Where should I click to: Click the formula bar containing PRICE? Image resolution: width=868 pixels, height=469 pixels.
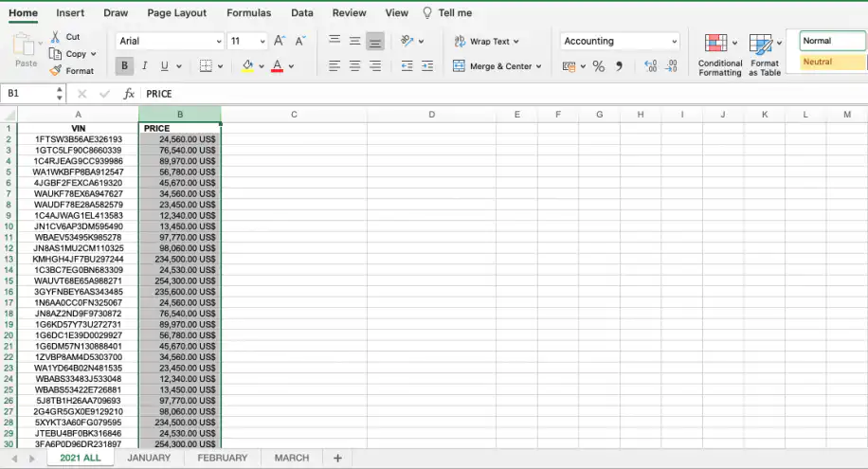[504, 94]
